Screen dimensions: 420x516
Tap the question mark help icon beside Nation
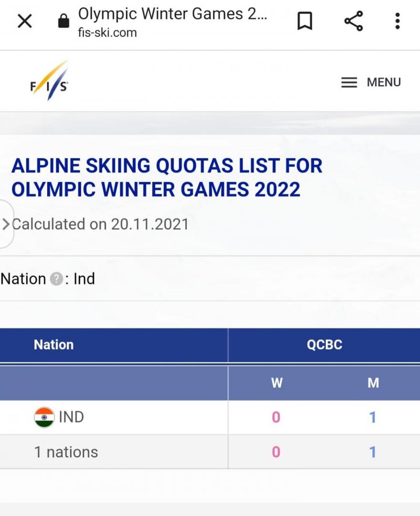[x=56, y=279]
